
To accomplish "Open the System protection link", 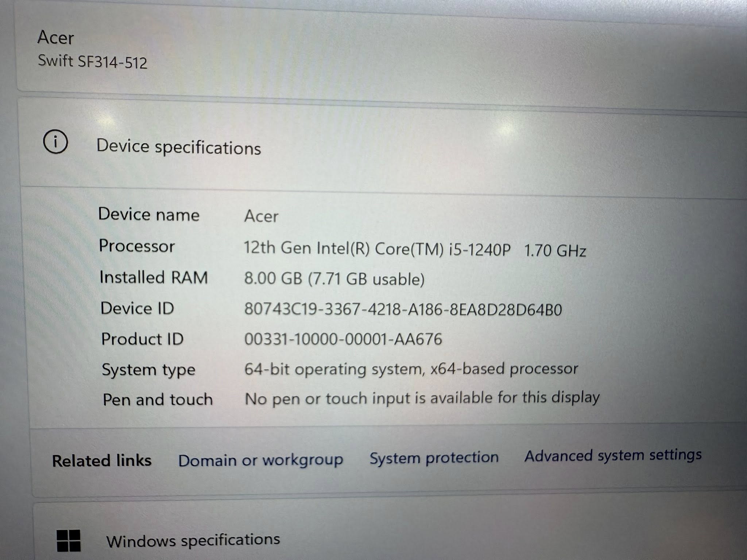I will point(434,458).
